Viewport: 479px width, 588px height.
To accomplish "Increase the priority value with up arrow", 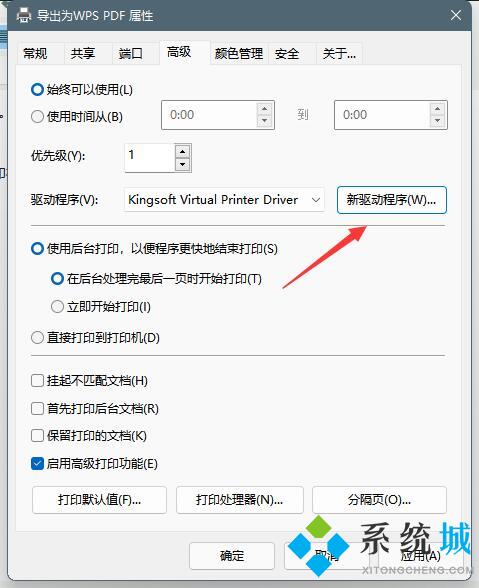I will click(x=183, y=152).
